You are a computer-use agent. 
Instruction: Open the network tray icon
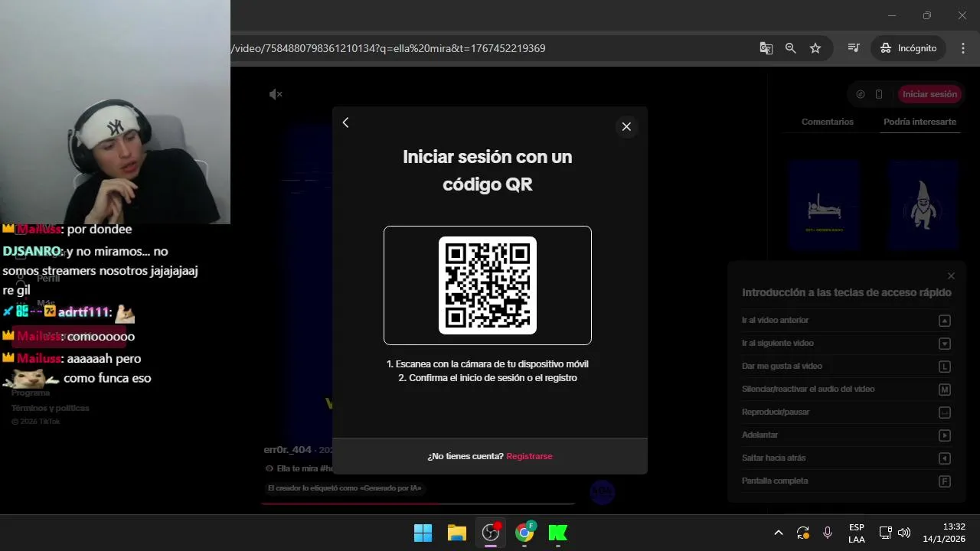(885, 533)
